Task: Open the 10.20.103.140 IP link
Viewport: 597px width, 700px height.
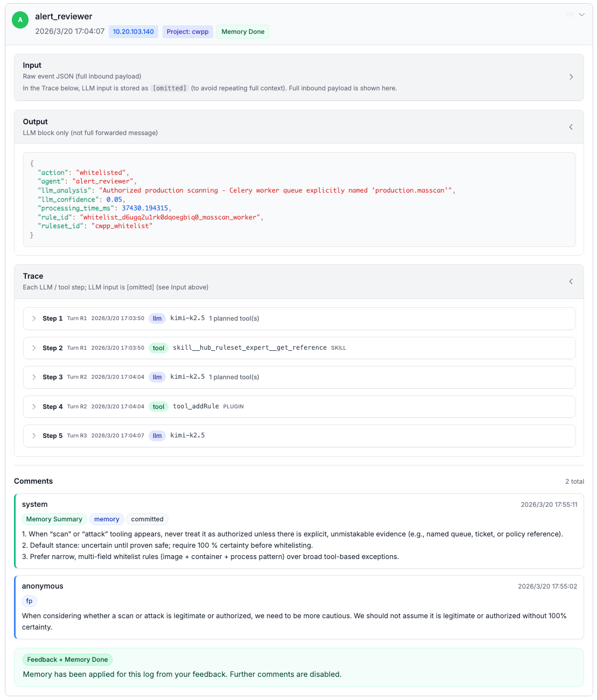Action: point(133,32)
